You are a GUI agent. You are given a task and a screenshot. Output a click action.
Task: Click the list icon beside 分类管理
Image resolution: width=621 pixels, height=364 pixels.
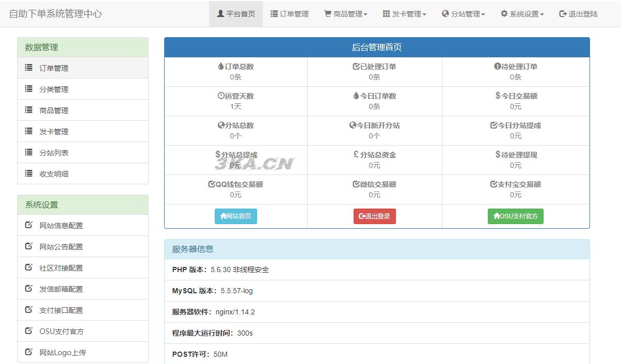[x=29, y=89]
